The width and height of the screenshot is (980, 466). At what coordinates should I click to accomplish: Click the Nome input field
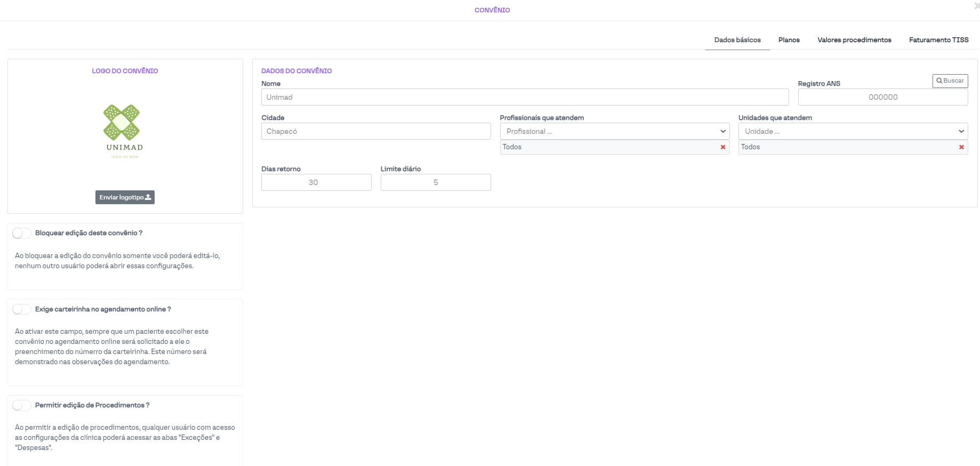click(525, 97)
